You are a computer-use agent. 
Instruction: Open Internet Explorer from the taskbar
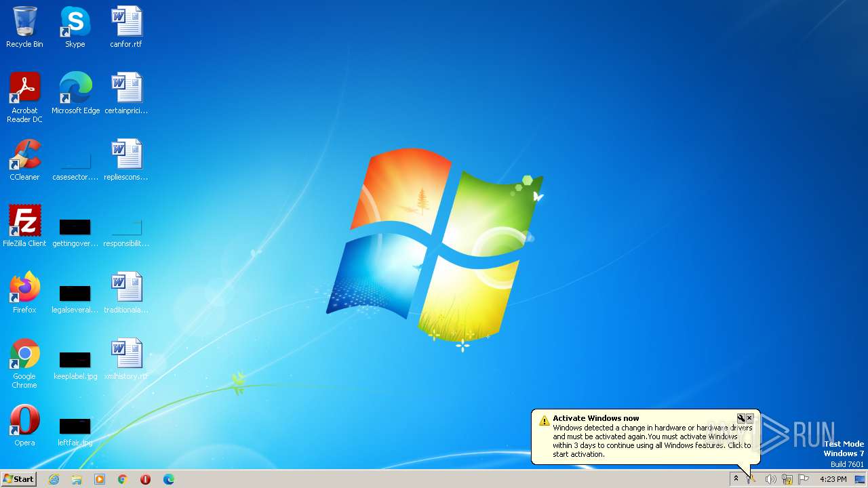point(54,479)
